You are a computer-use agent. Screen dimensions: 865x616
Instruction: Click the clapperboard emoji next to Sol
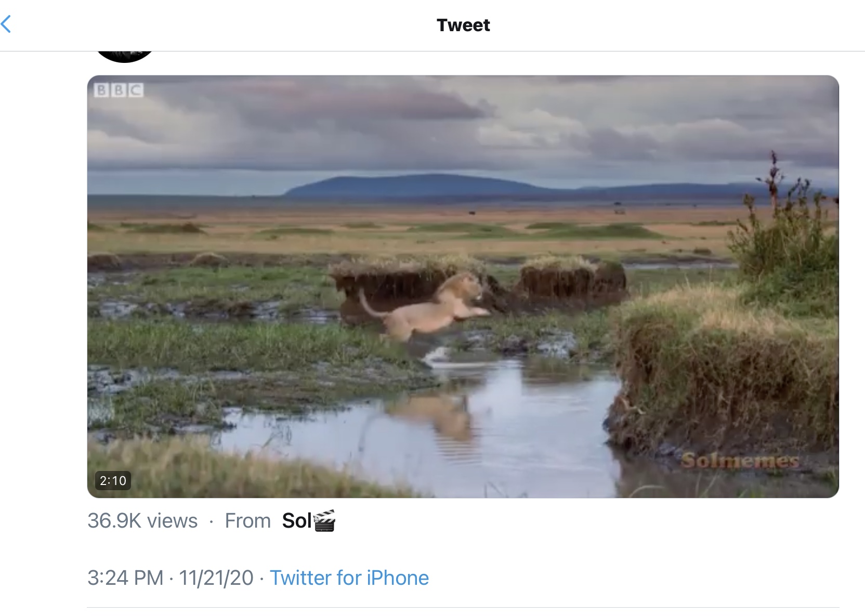click(325, 520)
